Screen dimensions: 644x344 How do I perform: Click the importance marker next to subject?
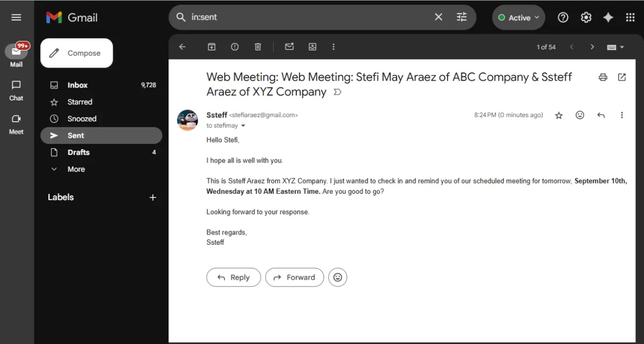tap(337, 92)
